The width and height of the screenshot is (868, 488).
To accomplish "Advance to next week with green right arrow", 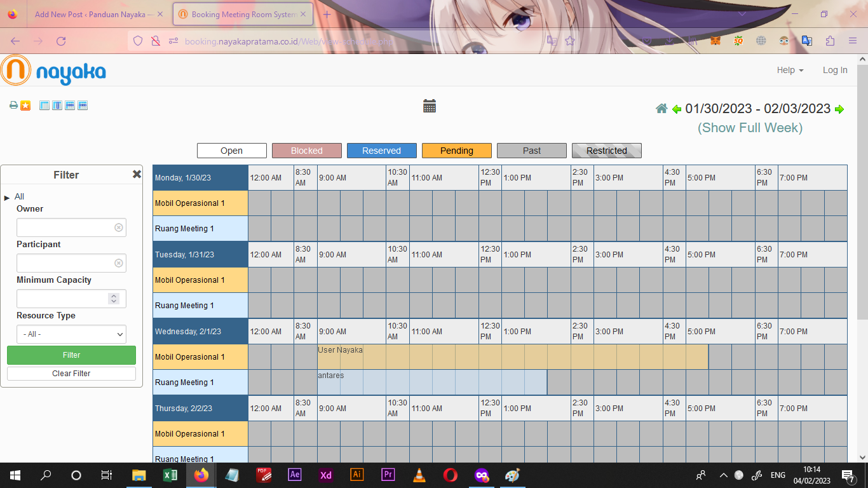I will pos(839,109).
